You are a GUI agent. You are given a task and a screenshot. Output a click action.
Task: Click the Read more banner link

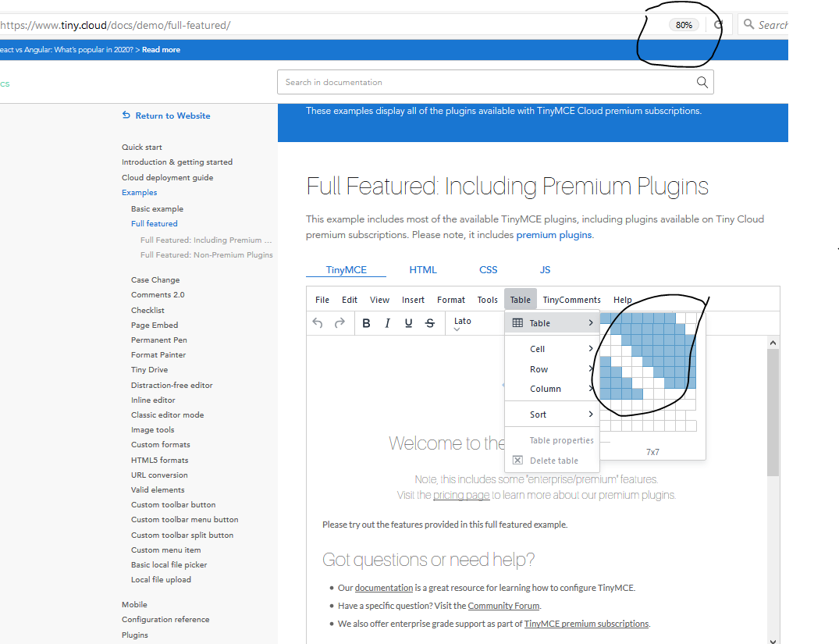click(161, 50)
